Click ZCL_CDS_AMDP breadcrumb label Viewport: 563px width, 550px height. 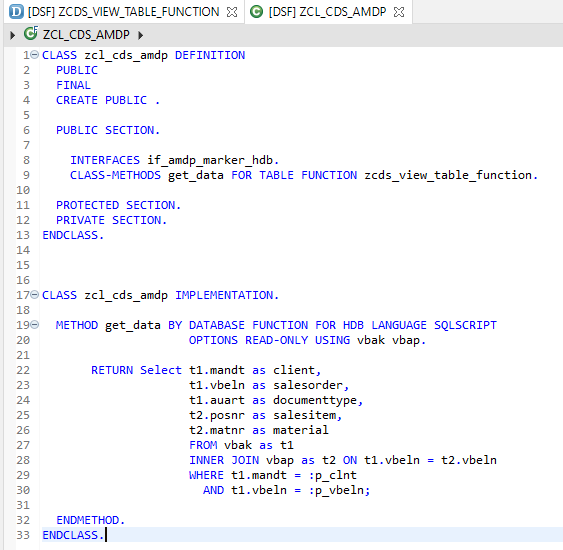[x=86, y=35]
